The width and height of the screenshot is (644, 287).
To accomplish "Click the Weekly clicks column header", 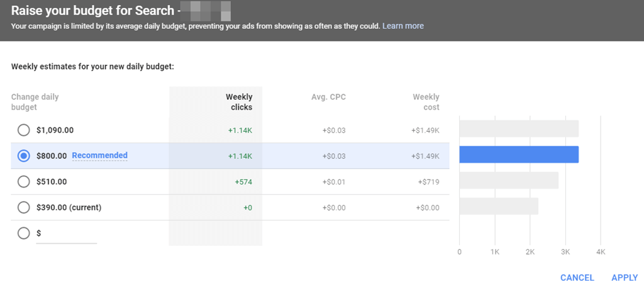I will [239, 102].
